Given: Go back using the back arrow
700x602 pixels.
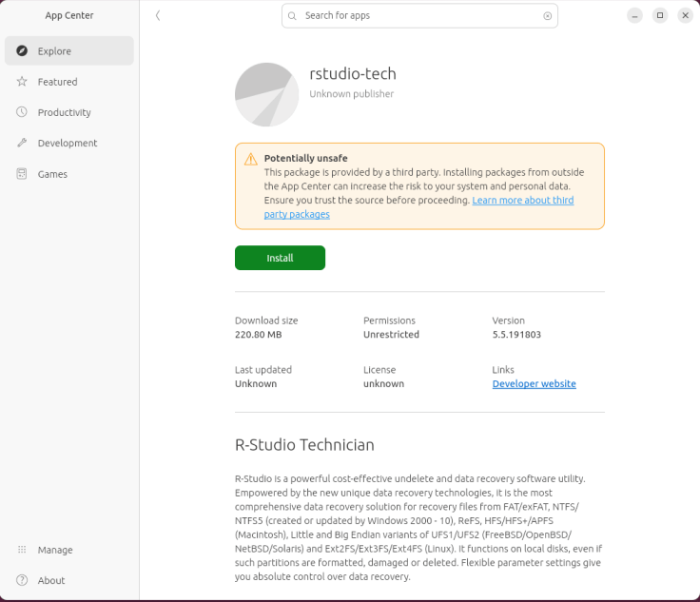Looking at the screenshot, I should (x=158, y=15).
